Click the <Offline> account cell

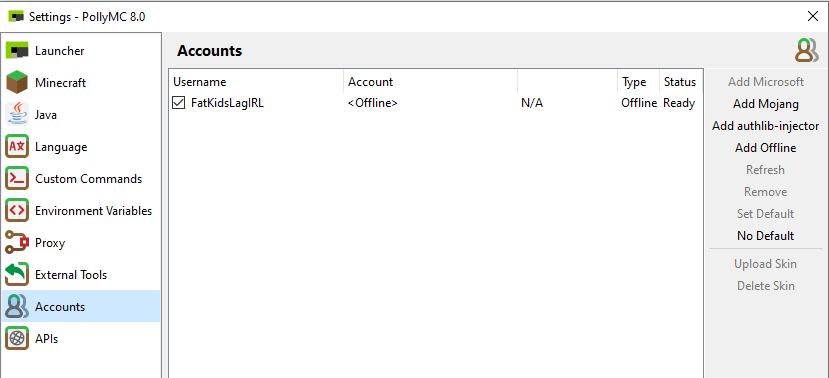coord(372,103)
